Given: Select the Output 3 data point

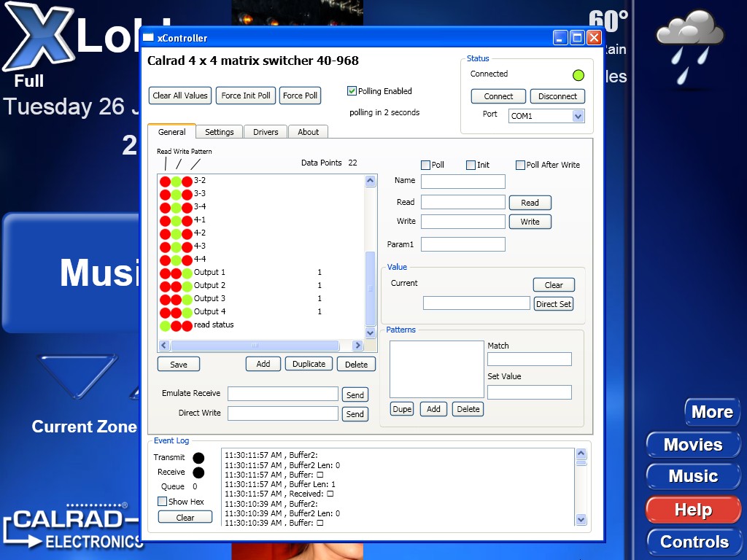Looking at the screenshot, I should pos(261,298).
